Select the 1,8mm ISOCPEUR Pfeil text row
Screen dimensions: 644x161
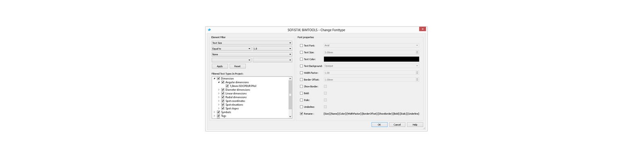[x=243, y=86]
